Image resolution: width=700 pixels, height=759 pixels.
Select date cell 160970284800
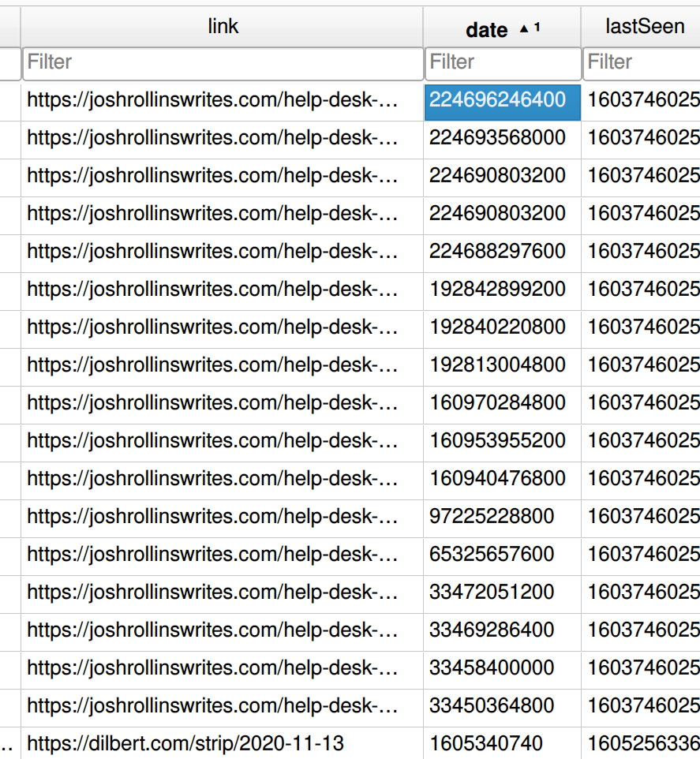[503, 406]
